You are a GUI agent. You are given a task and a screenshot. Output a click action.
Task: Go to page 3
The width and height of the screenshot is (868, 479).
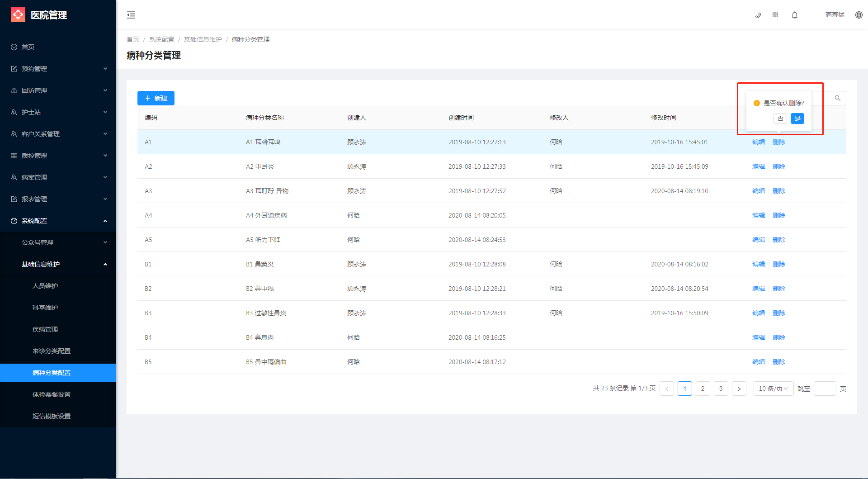[x=721, y=389]
